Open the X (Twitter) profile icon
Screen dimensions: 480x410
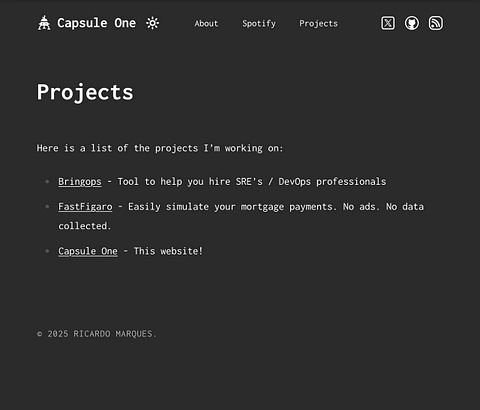click(388, 23)
